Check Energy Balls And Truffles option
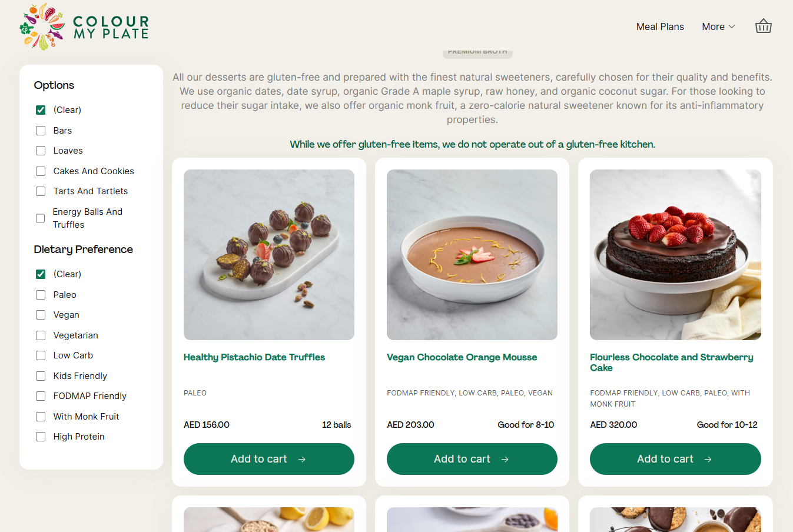This screenshot has height=532, width=793. pyautogui.click(x=41, y=218)
